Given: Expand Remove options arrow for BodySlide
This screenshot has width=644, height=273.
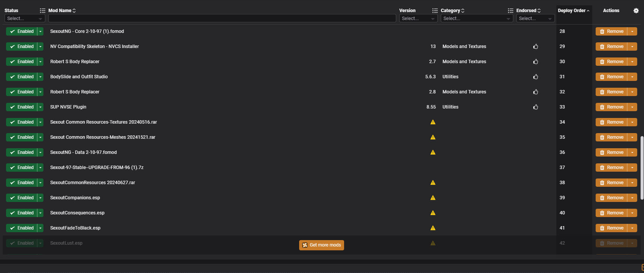Looking at the screenshot, I should (x=632, y=77).
